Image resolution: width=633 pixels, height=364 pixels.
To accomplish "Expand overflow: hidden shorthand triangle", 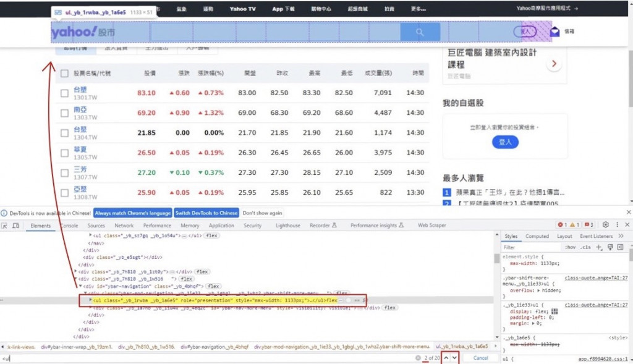I will click(538, 290).
